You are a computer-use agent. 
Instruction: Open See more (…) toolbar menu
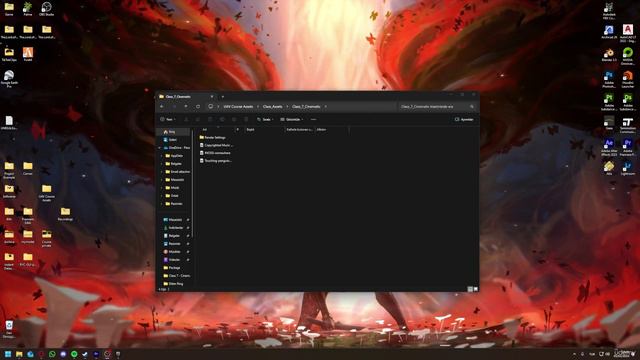[x=313, y=120]
